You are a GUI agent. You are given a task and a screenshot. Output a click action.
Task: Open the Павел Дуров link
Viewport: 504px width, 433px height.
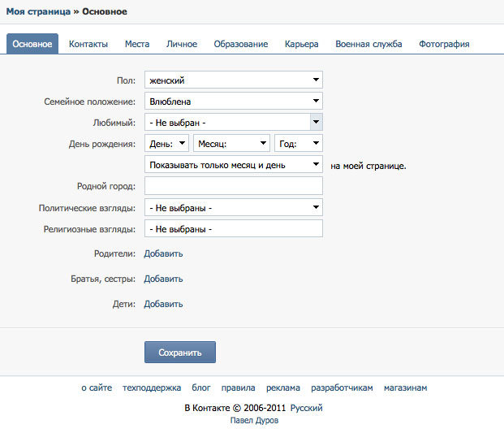(x=254, y=421)
